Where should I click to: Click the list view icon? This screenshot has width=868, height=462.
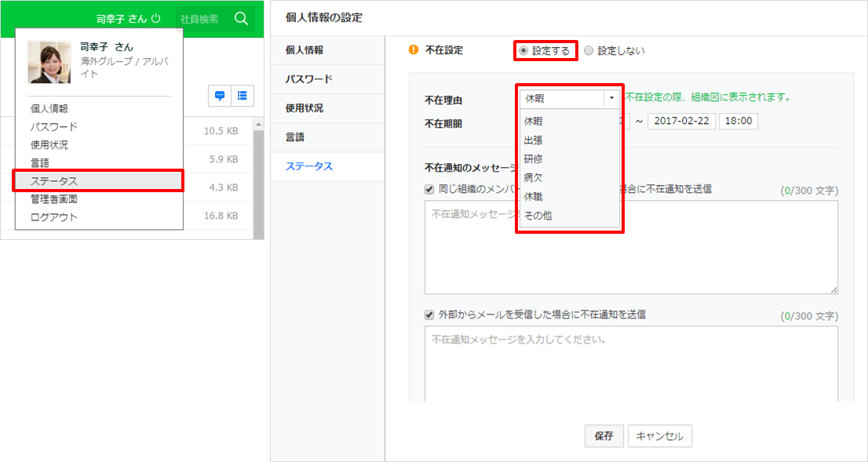[x=242, y=95]
